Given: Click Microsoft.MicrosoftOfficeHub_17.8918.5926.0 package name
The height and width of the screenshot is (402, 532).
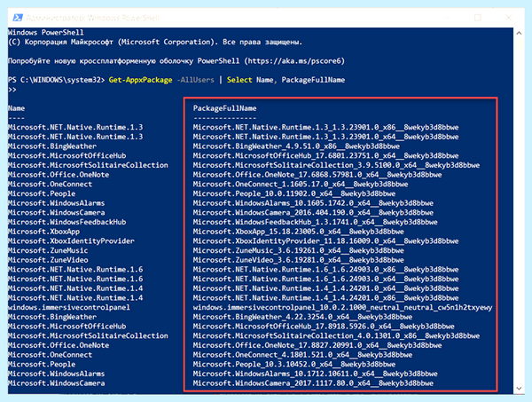Looking at the screenshot, I should tap(324, 327).
